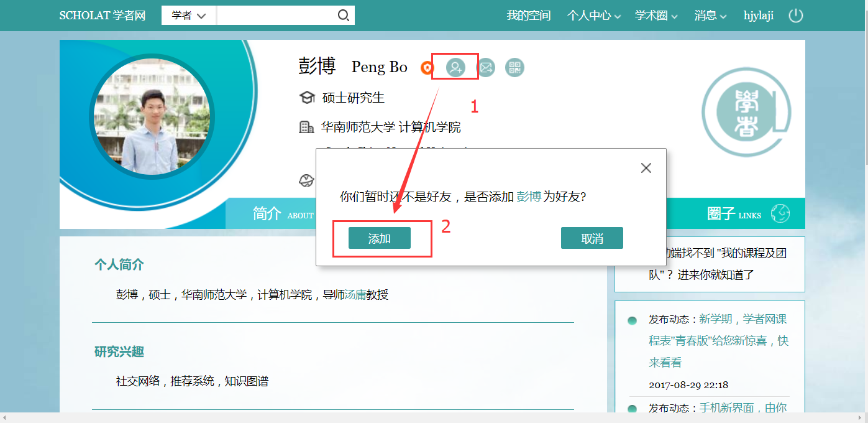Expand the 学术圈 dropdown menu
The image size is (868, 423).
point(656,16)
